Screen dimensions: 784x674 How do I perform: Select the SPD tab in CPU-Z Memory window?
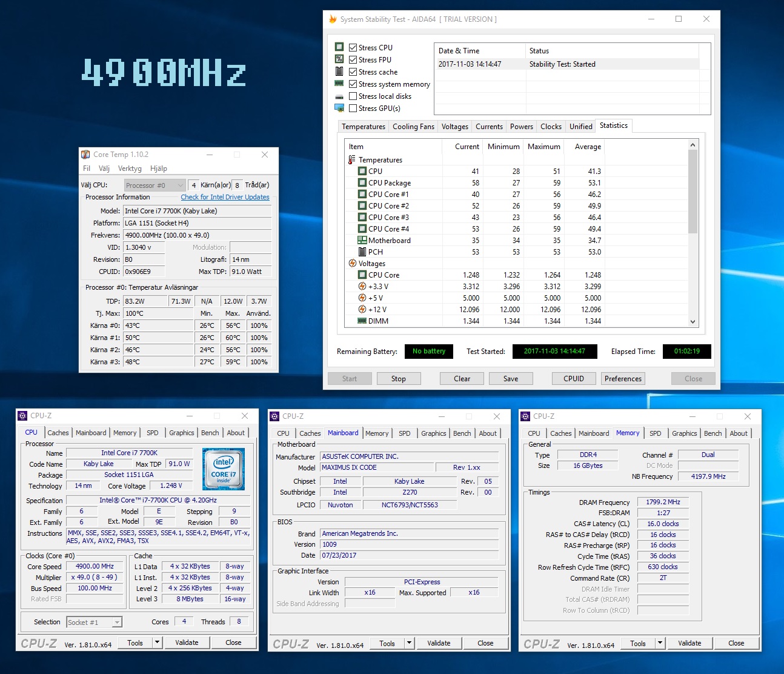656,433
